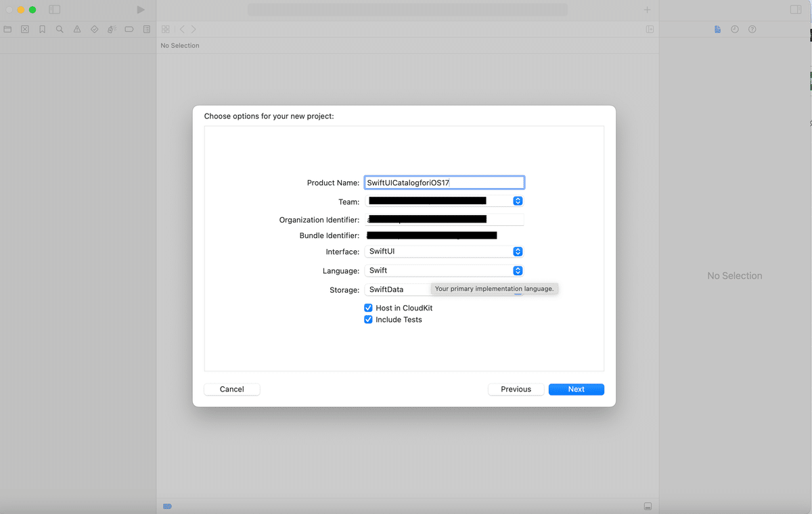Show the History inspector clock icon
Screen dimensions: 812x514
[735, 30]
